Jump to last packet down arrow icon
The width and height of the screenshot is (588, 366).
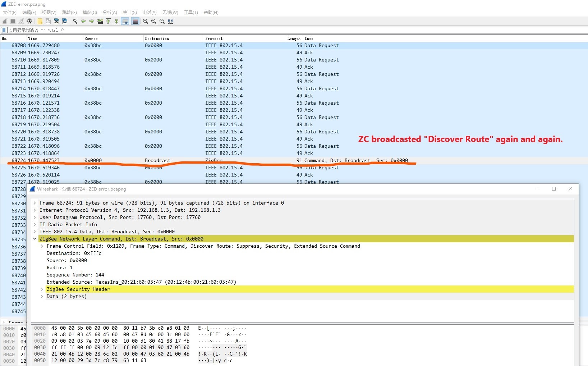116,21
